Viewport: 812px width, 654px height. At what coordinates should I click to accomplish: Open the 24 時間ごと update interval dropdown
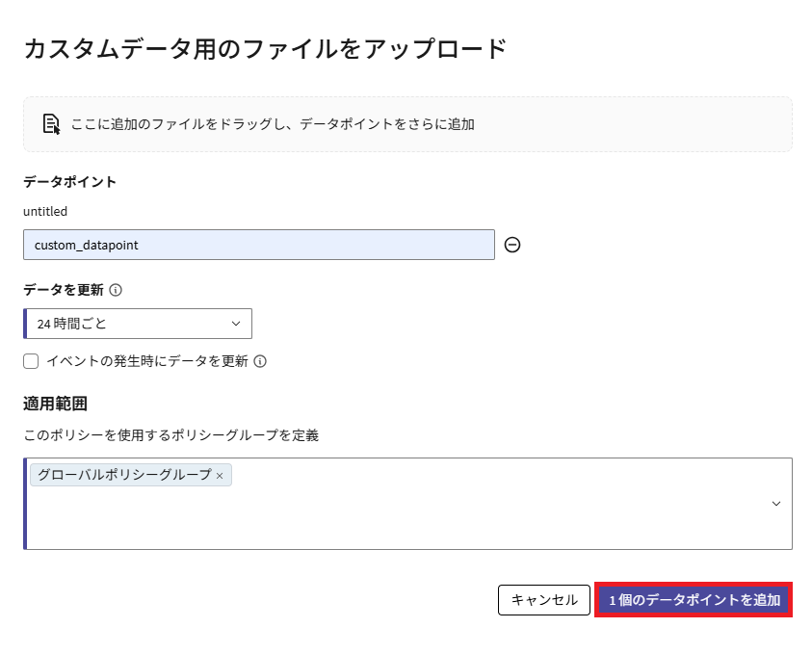click(138, 324)
